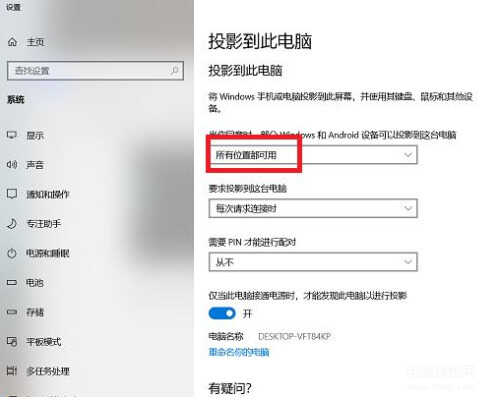Open the 每次请求连接时 dropdown
Viewport: 486px width, 400px height.
(313, 208)
